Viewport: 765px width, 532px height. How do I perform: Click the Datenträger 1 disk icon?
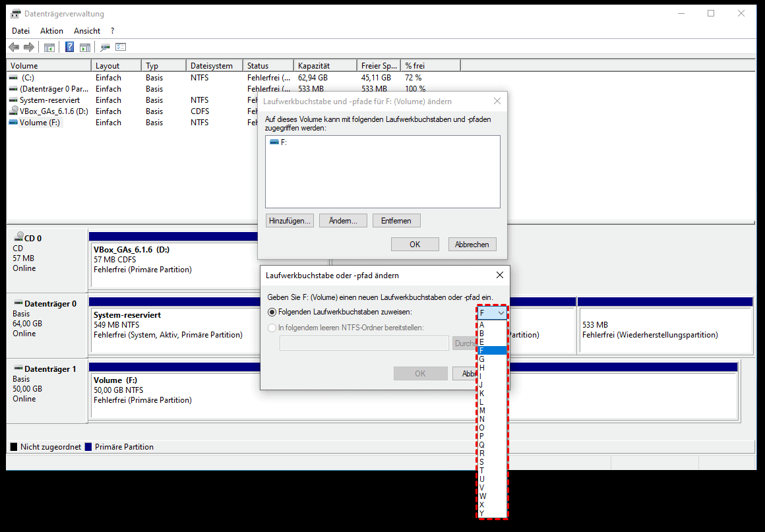click(18, 368)
